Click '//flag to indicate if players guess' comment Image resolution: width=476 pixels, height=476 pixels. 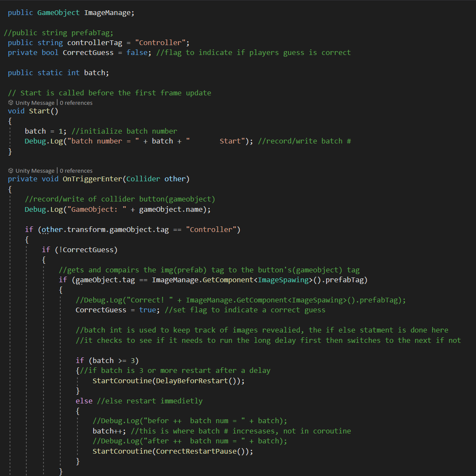pyautogui.click(x=253, y=53)
